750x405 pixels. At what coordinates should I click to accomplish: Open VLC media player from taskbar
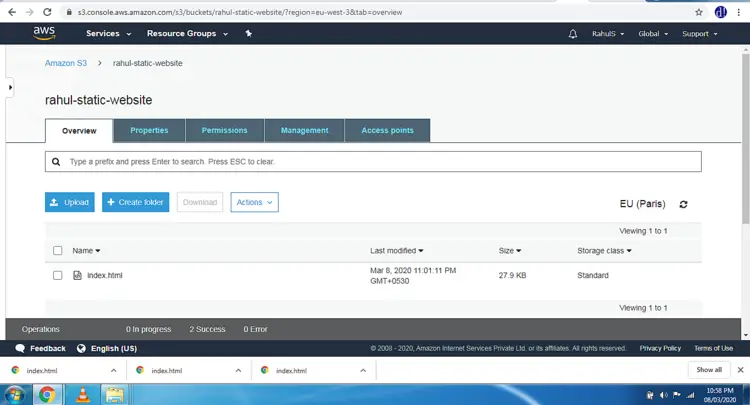(x=83, y=395)
